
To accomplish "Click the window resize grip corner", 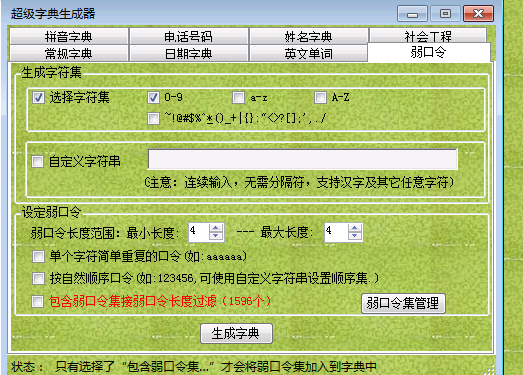I will click(490, 370).
